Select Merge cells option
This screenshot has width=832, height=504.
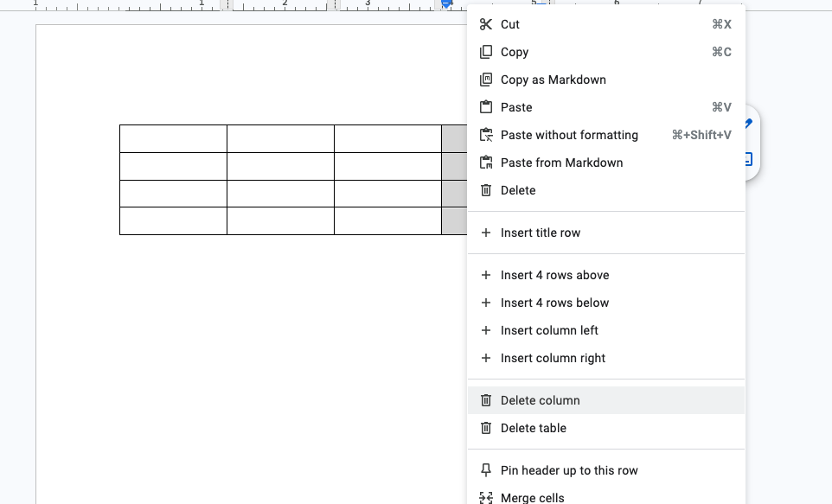coord(532,498)
